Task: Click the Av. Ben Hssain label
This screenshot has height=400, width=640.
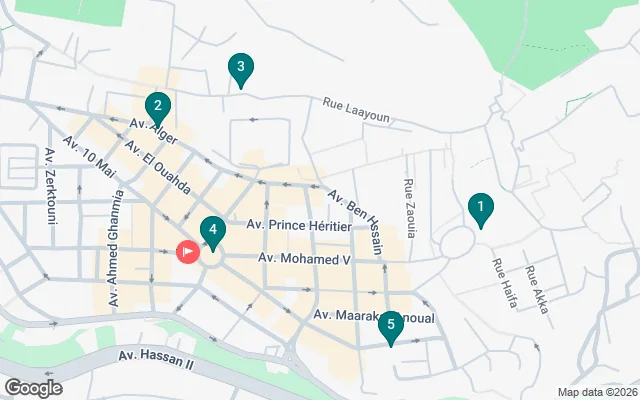Action: (x=356, y=222)
